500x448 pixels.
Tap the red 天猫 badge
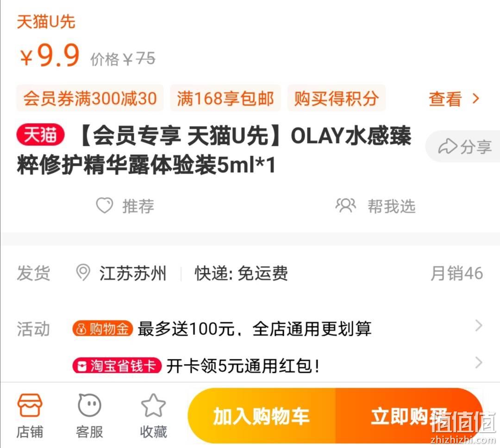pyautogui.click(x=40, y=135)
